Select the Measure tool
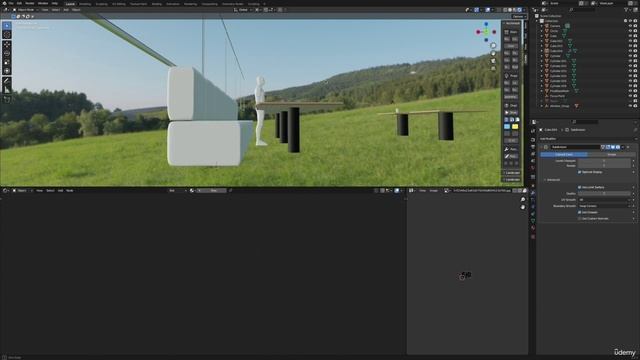 [7, 90]
